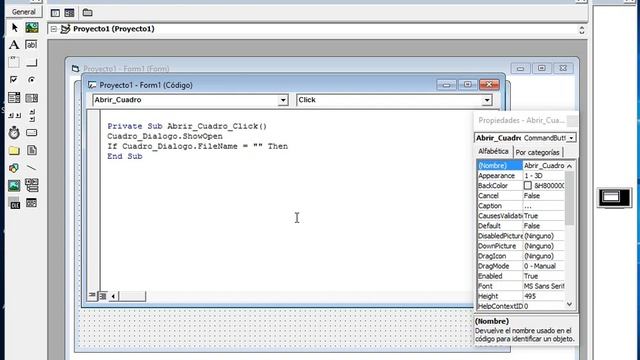
Task: Select the DirListBox folder tool
Action: coord(14,150)
